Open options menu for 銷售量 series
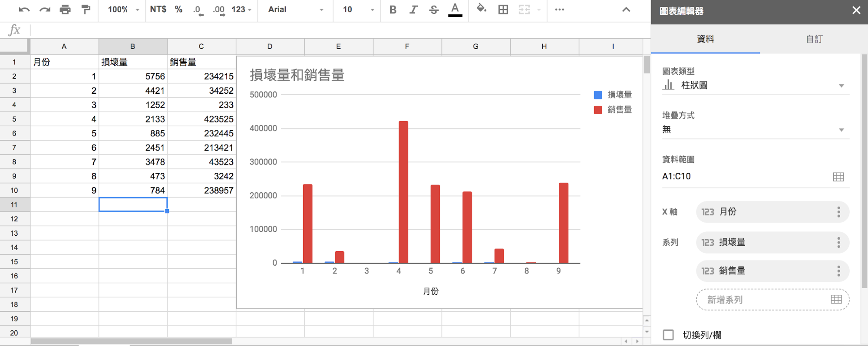Screen dimensions: 868x346 point(838,271)
